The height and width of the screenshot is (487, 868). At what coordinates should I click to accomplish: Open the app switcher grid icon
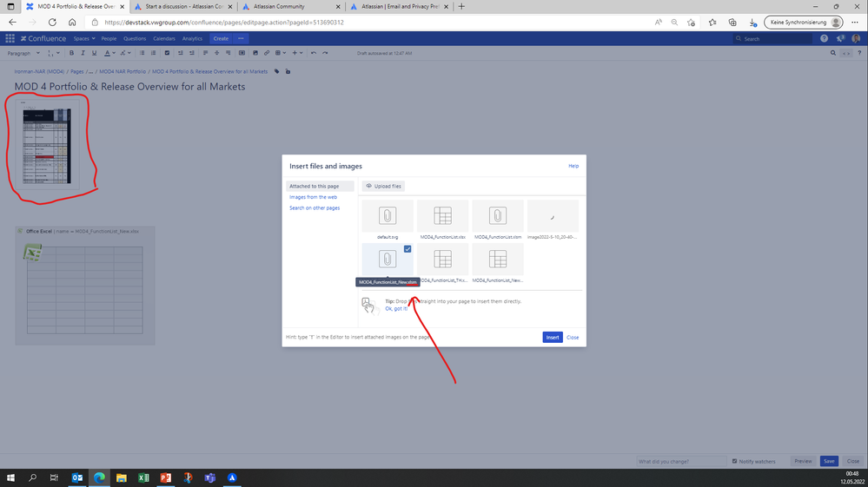[x=10, y=39]
